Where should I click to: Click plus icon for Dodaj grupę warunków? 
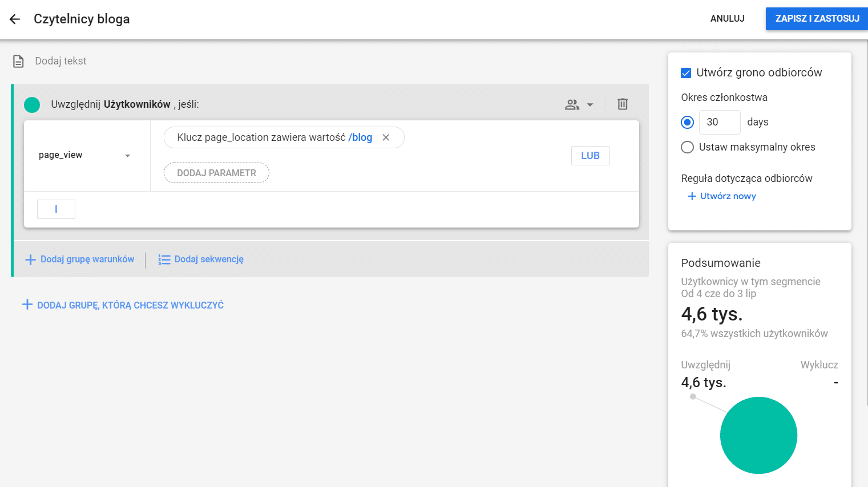click(31, 259)
